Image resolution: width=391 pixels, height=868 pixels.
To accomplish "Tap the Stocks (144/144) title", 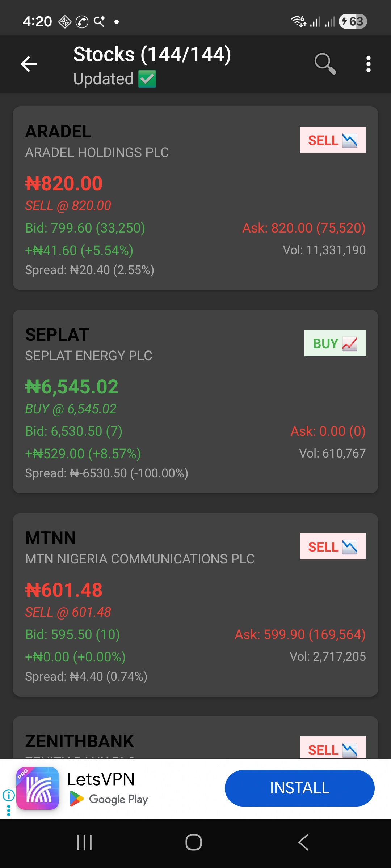I will [x=152, y=55].
